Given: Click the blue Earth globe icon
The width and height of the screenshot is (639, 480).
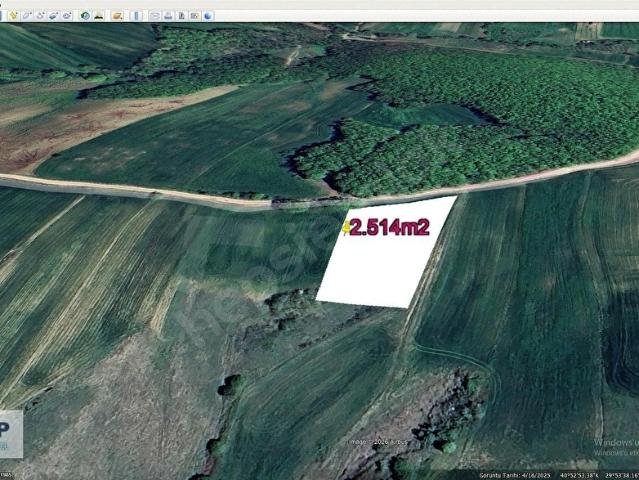Looking at the screenshot, I should point(208,15).
